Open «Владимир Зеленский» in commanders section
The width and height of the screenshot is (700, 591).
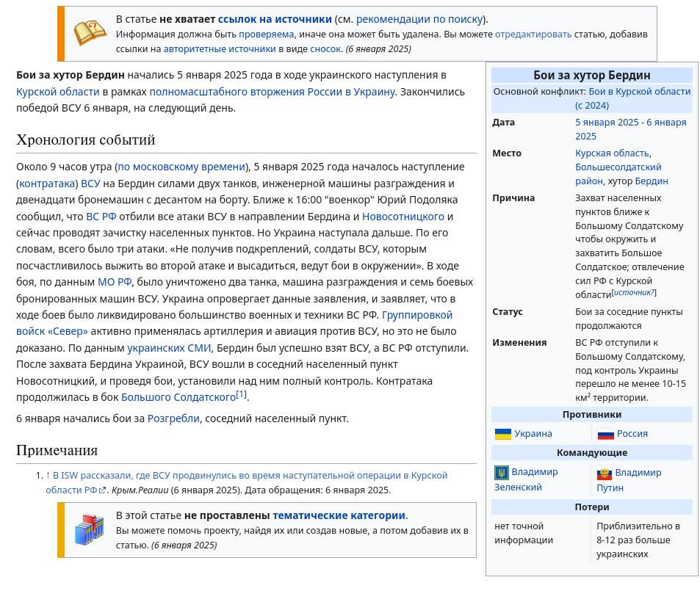point(534,472)
